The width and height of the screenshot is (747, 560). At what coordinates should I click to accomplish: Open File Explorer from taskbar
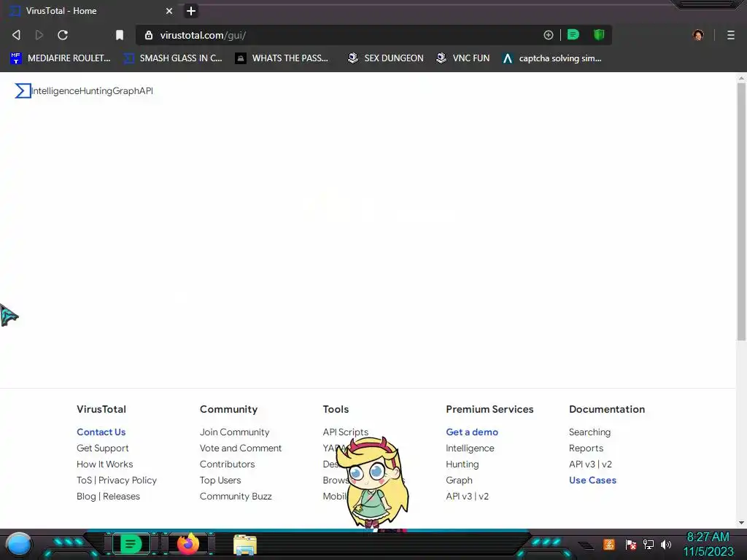pos(245,545)
